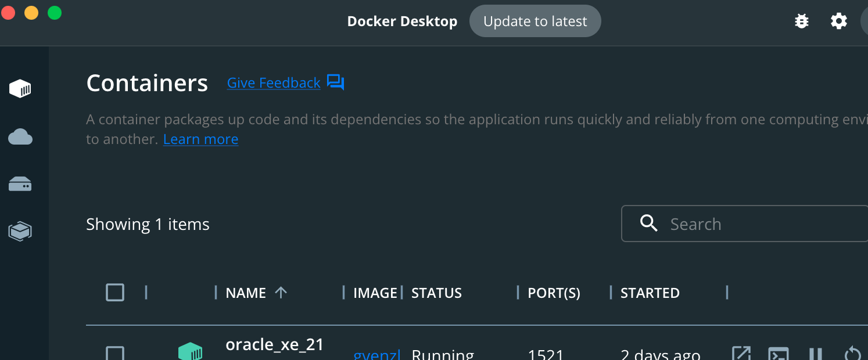Viewport: 868px width, 360px height.
Task: Open the Learn more link
Action: point(200,139)
